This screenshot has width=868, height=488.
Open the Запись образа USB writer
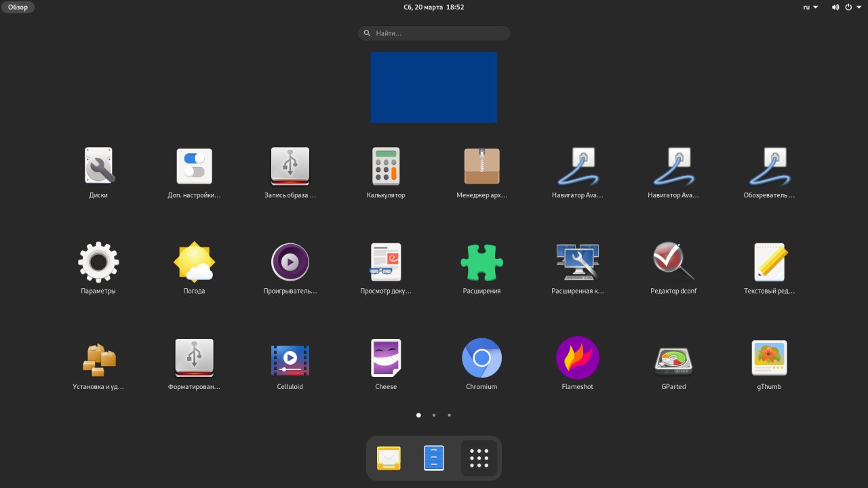[x=290, y=166]
